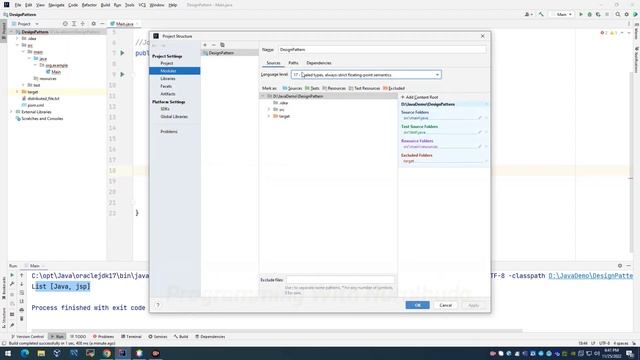Open the Language level dropdown
The width and height of the screenshot is (640, 360).
click(366, 75)
